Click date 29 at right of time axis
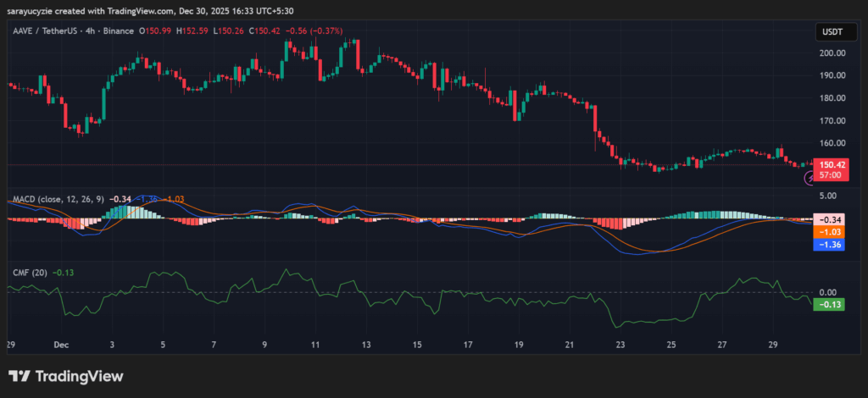The height and width of the screenshot is (398, 868). point(773,345)
